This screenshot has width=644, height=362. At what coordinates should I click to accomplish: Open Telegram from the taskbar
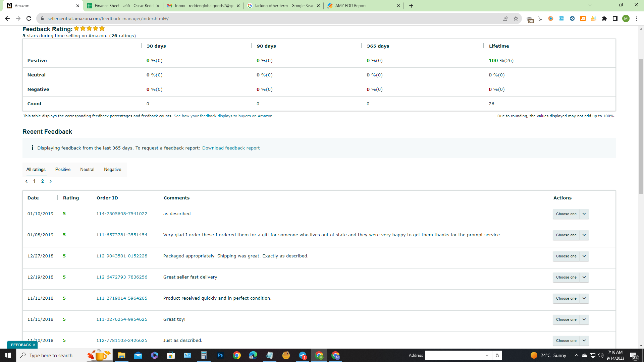point(303,355)
